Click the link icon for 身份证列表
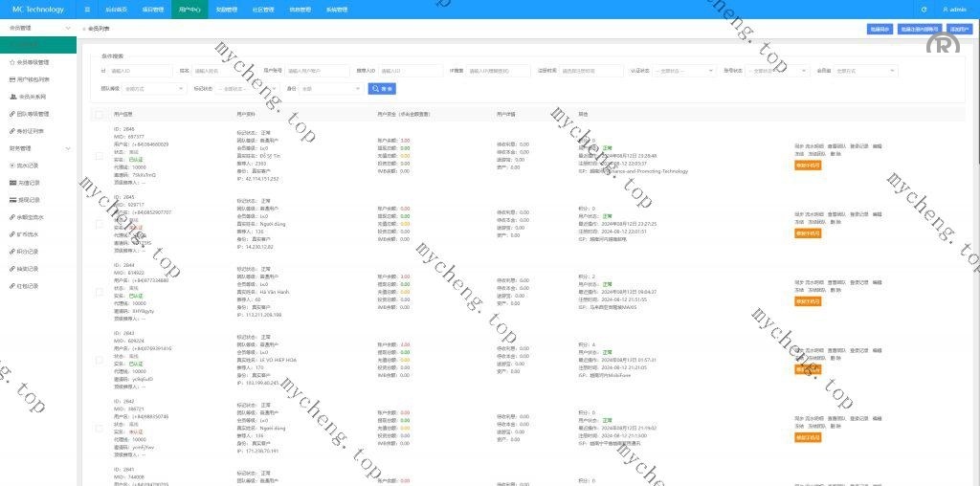This screenshot has width=980, height=486. tap(12, 131)
